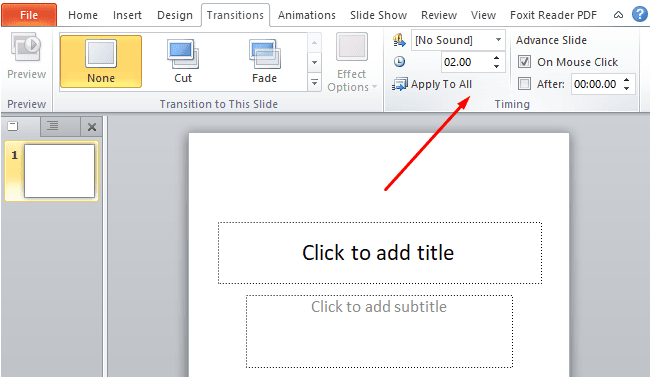Click the duration clock icon

[x=399, y=62]
